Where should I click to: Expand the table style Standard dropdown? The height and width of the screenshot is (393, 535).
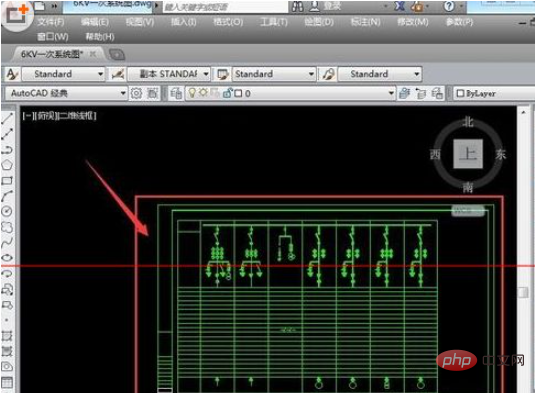311,74
